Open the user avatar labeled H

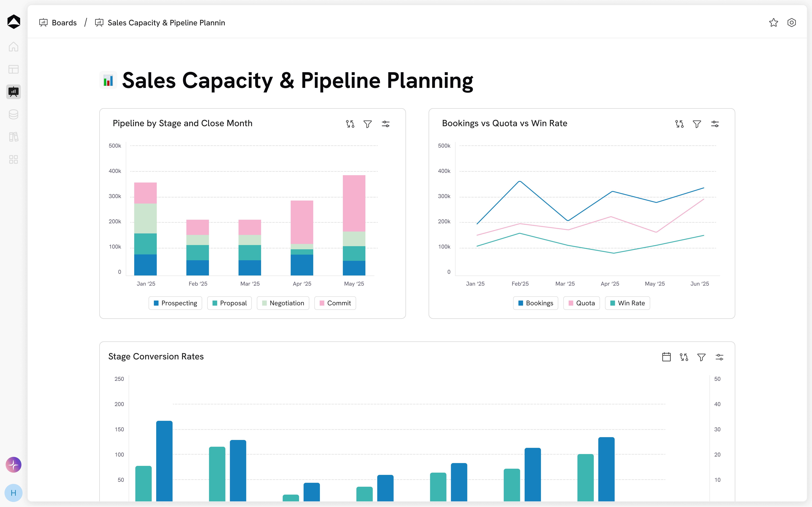pos(13,493)
